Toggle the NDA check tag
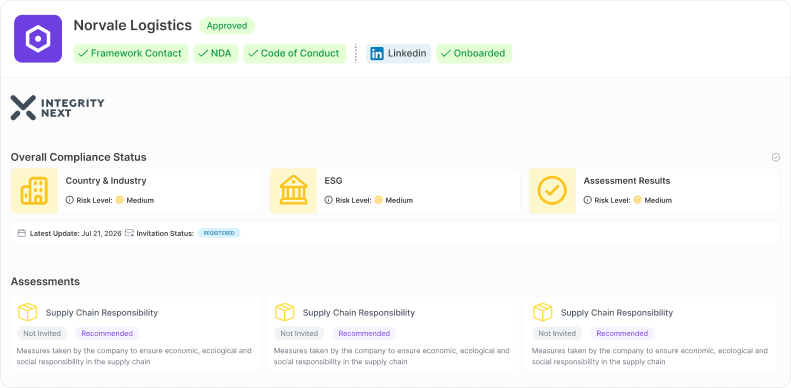Image resolution: width=791 pixels, height=388 pixels. point(216,53)
